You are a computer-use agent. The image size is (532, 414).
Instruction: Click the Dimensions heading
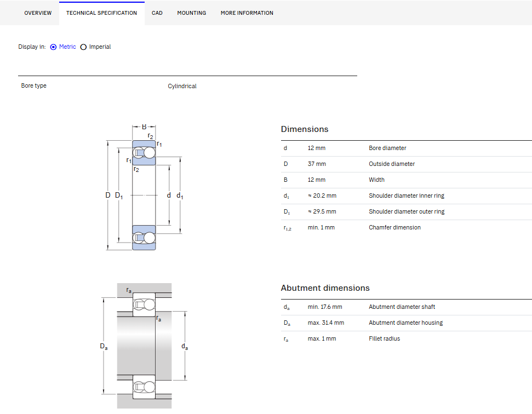pyautogui.click(x=304, y=129)
